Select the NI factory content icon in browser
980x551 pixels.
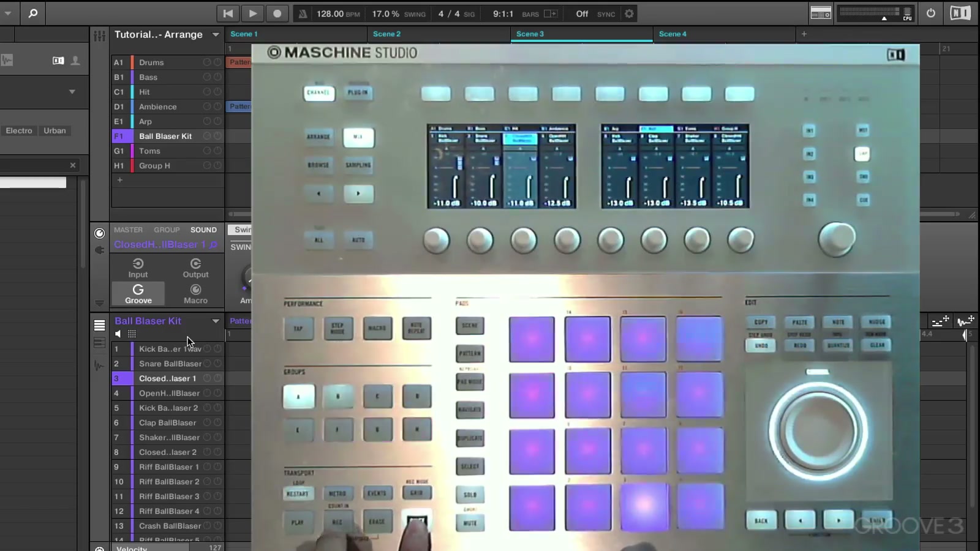[58, 61]
